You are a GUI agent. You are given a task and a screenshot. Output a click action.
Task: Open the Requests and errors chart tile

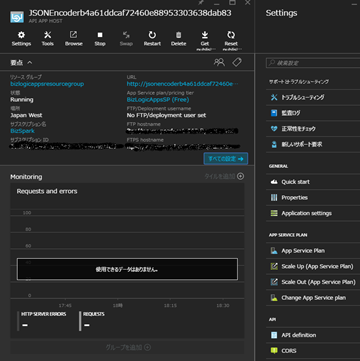tap(127, 260)
